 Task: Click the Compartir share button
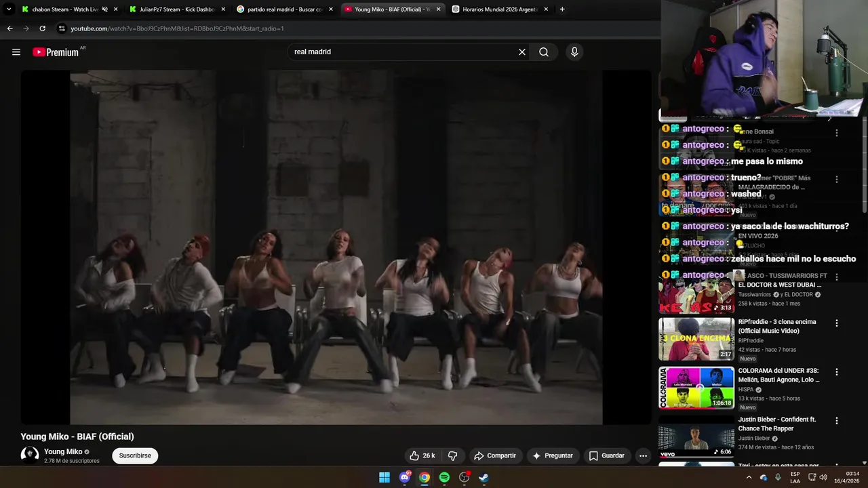point(495,455)
